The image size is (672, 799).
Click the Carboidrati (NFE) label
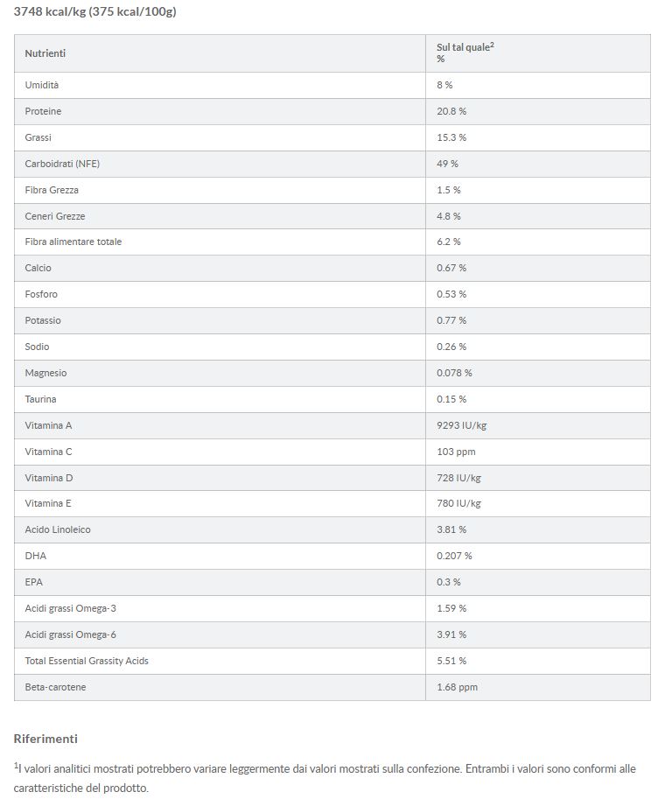pos(56,164)
